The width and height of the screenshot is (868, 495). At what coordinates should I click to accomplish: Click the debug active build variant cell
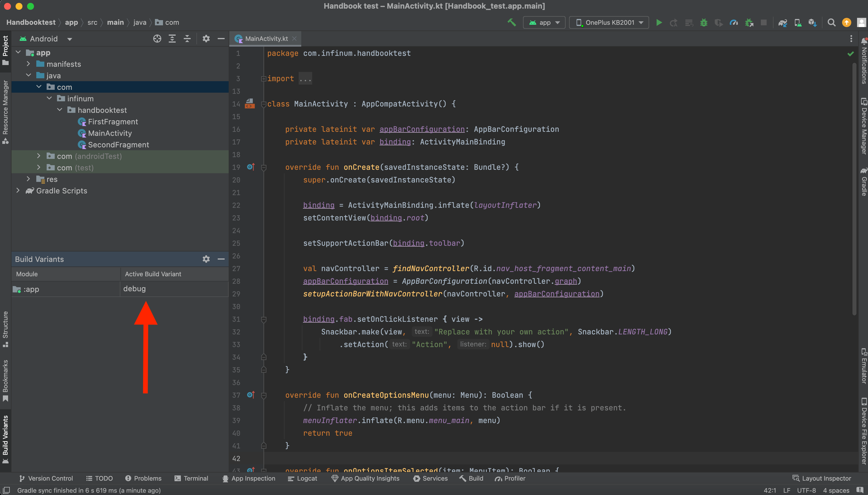(x=173, y=289)
